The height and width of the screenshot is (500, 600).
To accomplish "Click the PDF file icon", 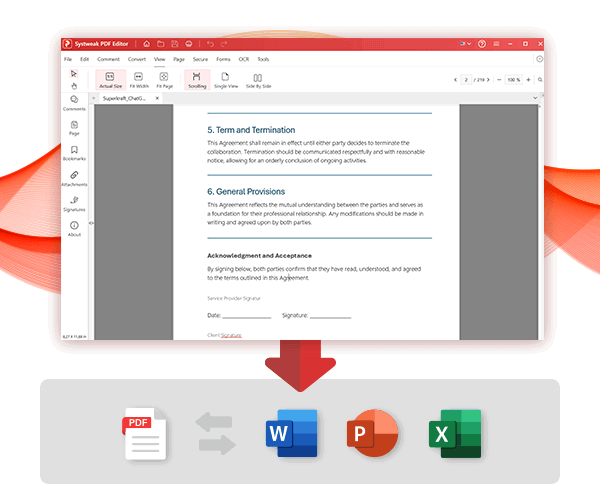I will (x=146, y=433).
